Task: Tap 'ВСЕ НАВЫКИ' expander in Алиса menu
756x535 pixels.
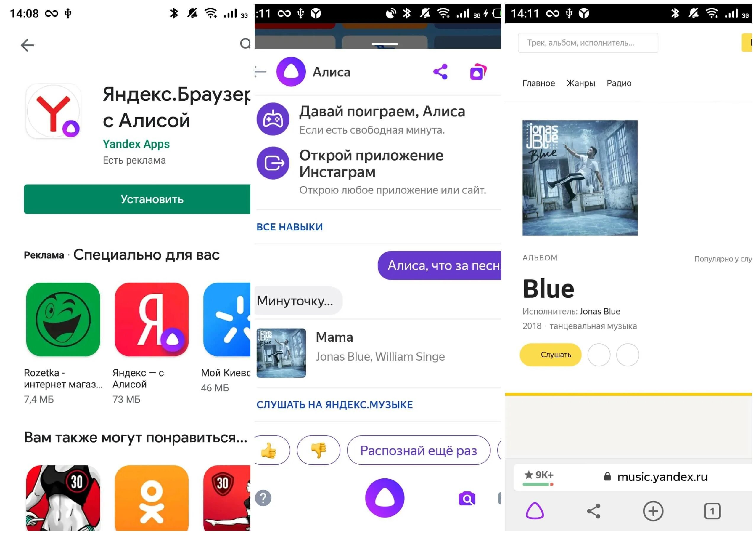Action: click(x=290, y=226)
